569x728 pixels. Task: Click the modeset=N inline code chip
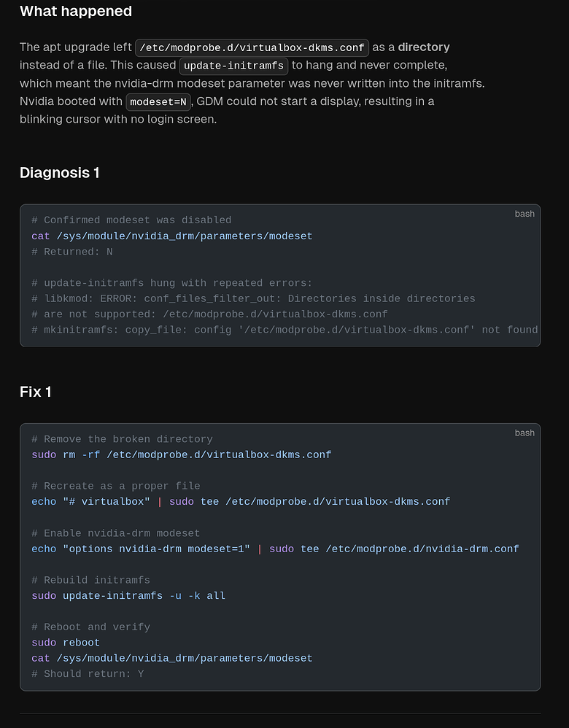pyautogui.click(x=158, y=102)
